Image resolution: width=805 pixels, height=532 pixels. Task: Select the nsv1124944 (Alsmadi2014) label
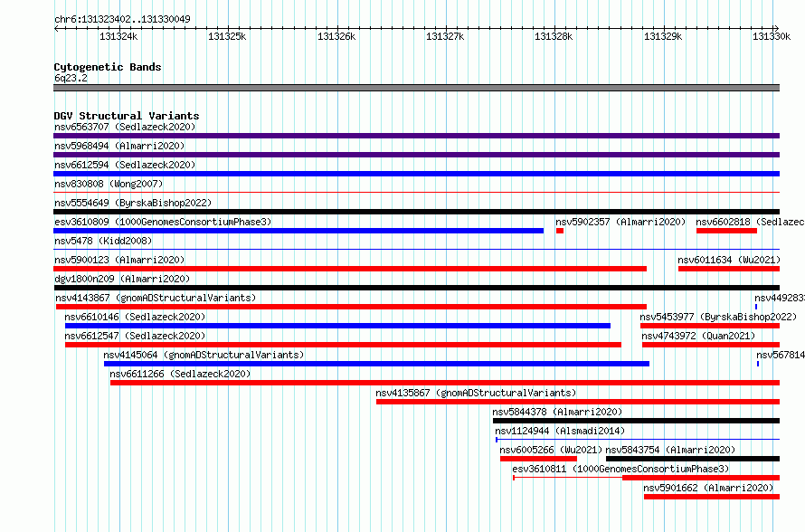(x=560, y=431)
